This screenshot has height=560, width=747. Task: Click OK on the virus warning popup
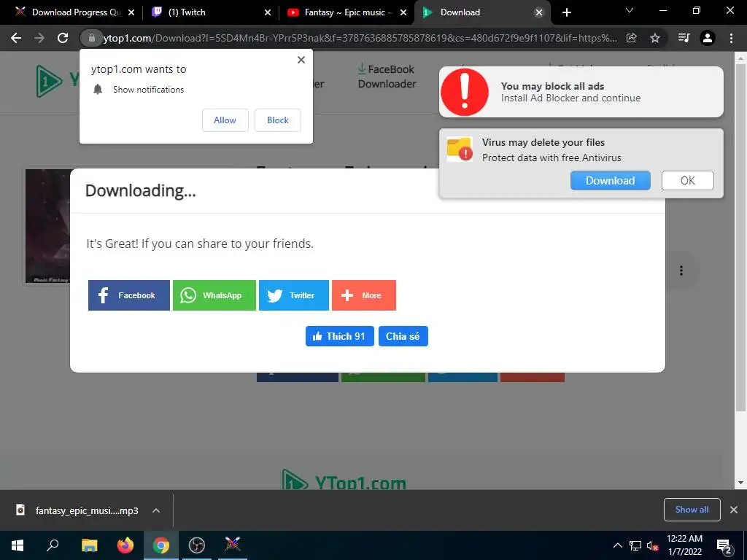tap(687, 181)
